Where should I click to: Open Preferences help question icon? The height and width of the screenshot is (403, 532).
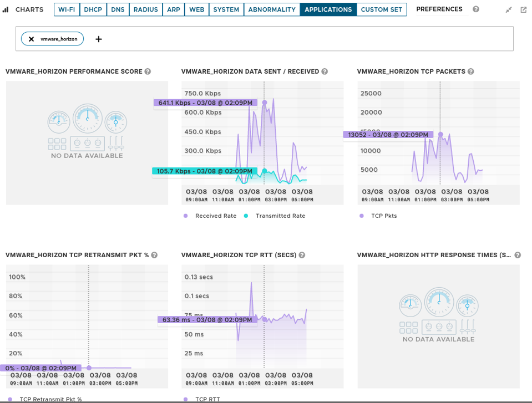(476, 9)
